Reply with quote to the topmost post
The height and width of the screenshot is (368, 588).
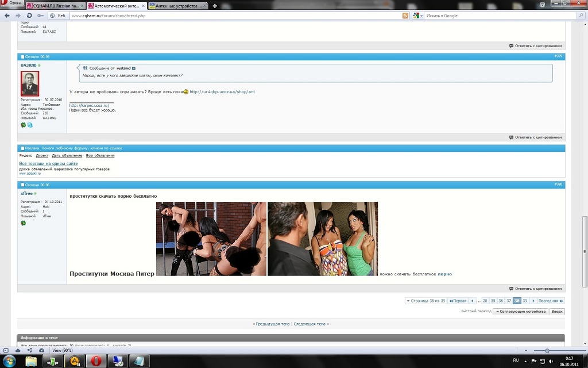pyautogui.click(x=536, y=46)
